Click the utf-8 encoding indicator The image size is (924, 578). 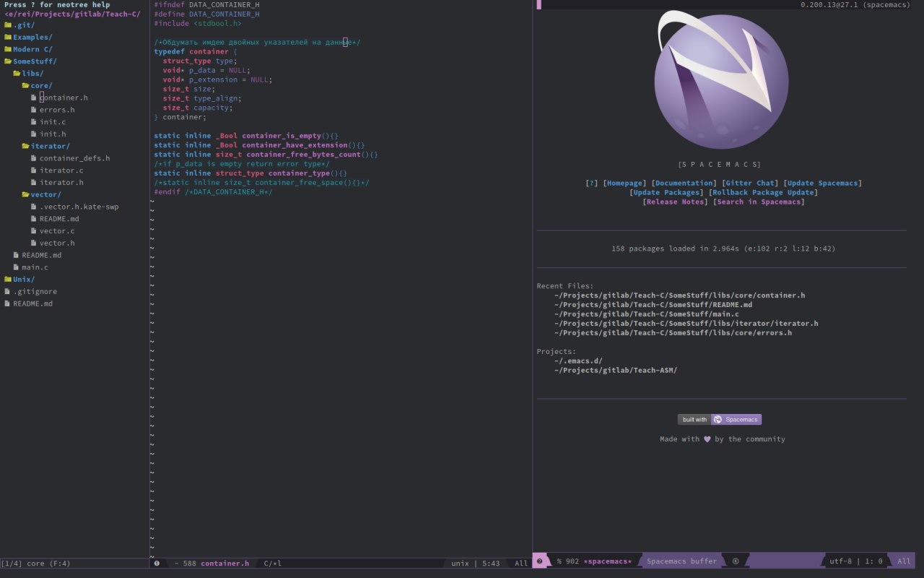pyautogui.click(x=841, y=561)
